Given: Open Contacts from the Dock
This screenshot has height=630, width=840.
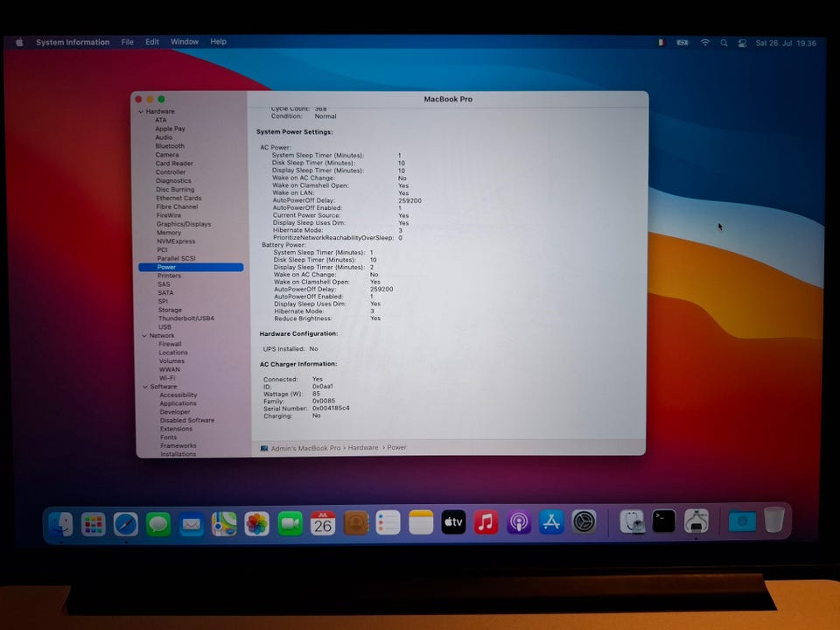Looking at the screenshot, I should coord(356,523).
